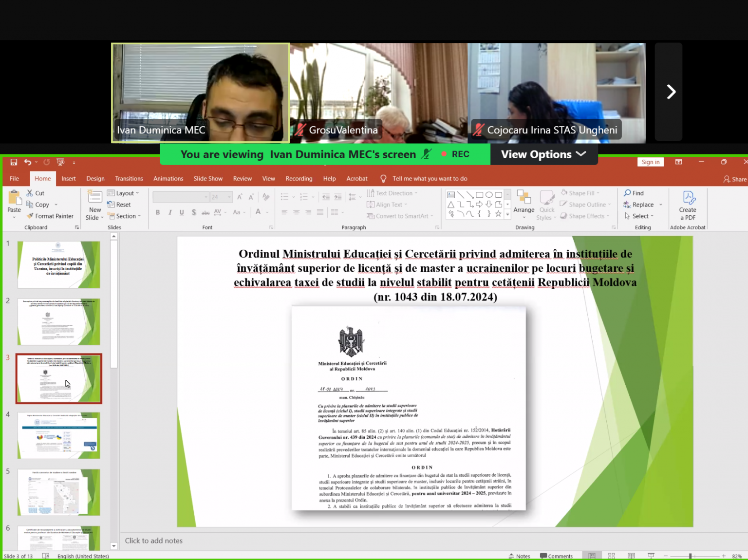This screenshot has height=560, width=748.
Task: Toggle the Comments pane in status bar
Action: pyautogui.click(x=556, y=556)
